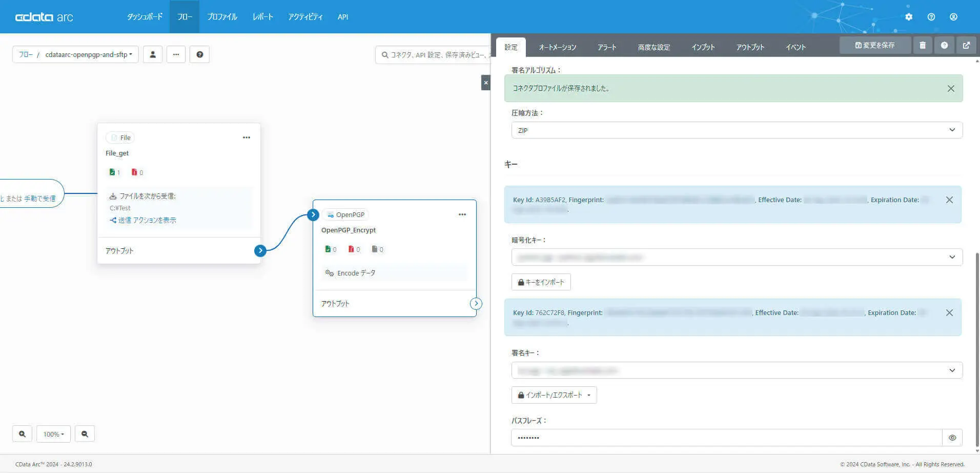
Task: Open the cdataarc-openpgp-and-sftp flow selector
Action: click(x=88, y=54)
